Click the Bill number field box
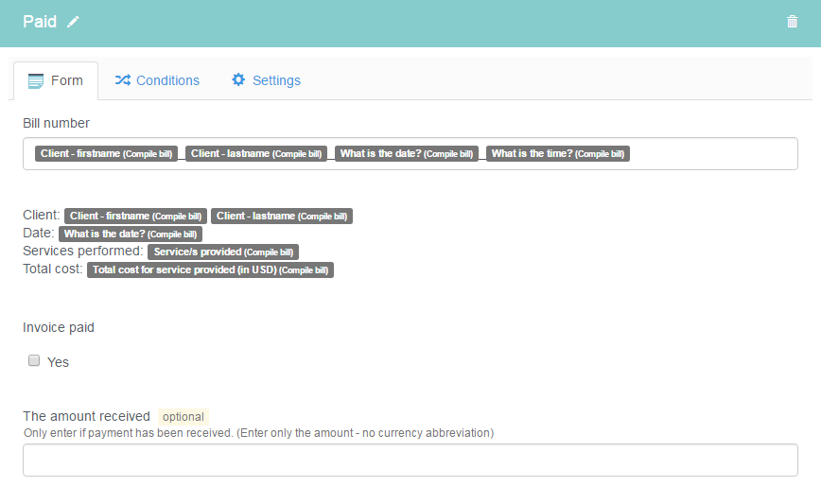Screen dimensions: 821x504 coord(410,154)
